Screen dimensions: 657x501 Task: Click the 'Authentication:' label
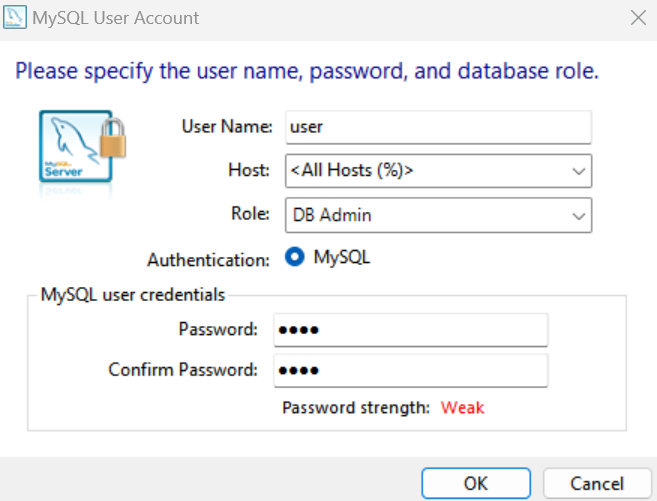tap(208, 260)
